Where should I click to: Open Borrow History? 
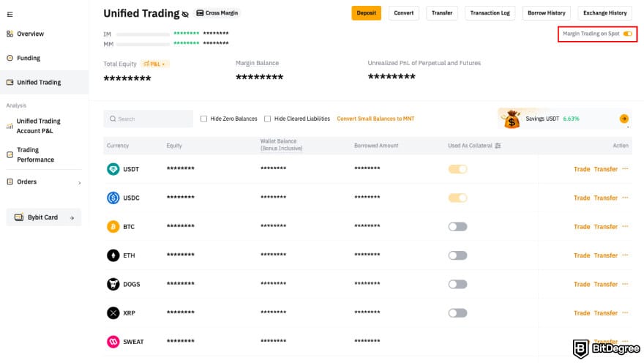point(547,13)
